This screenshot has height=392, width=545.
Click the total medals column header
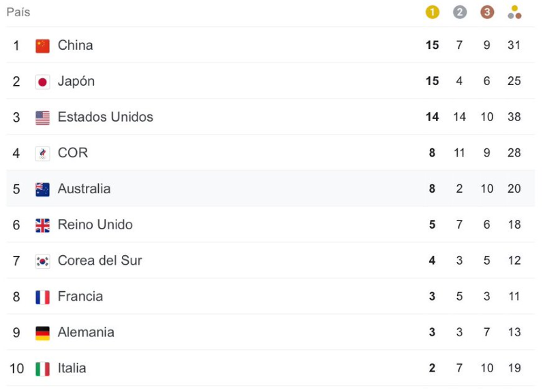point(514,12)
